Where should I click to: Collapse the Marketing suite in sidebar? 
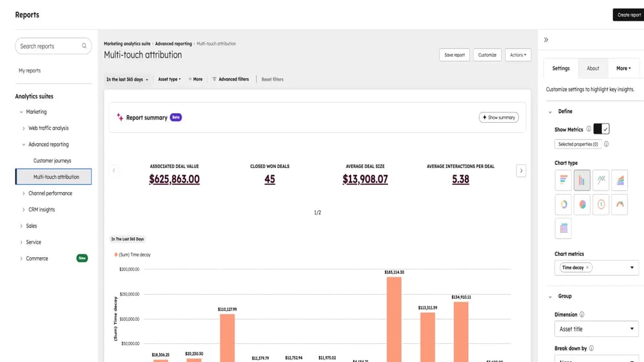point(21,112)
